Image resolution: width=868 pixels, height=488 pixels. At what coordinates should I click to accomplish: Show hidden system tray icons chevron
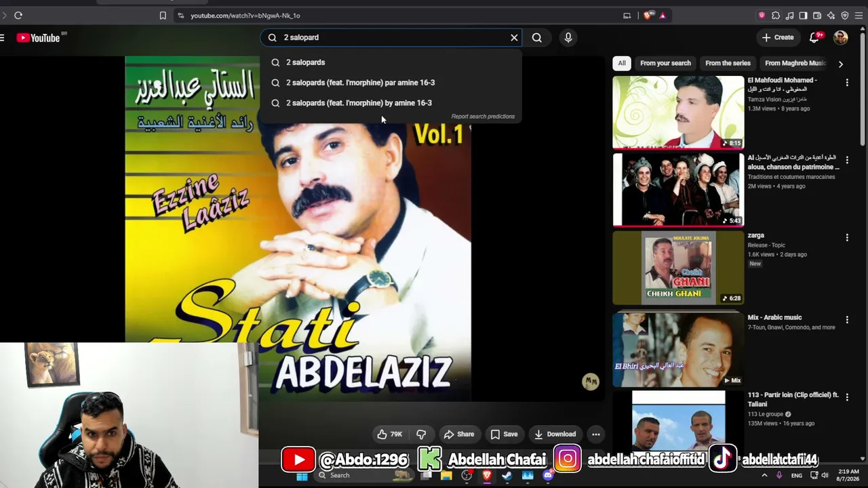(764, 476)
